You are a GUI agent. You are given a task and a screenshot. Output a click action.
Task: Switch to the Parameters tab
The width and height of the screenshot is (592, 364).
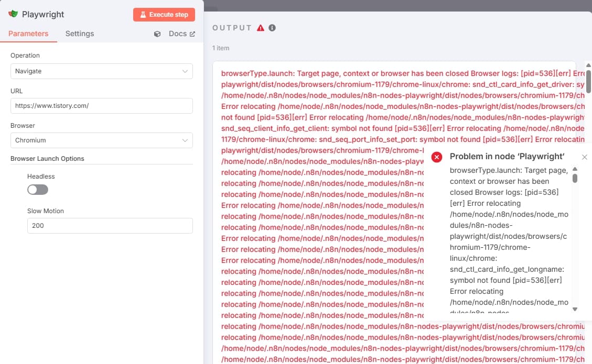[x=28, y=34]
